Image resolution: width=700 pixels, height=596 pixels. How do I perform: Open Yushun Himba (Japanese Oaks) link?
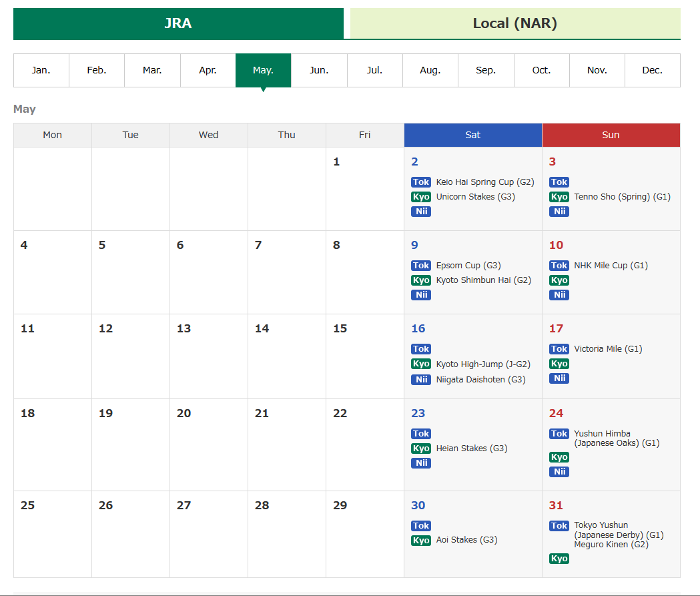click(x=617, y=438)
